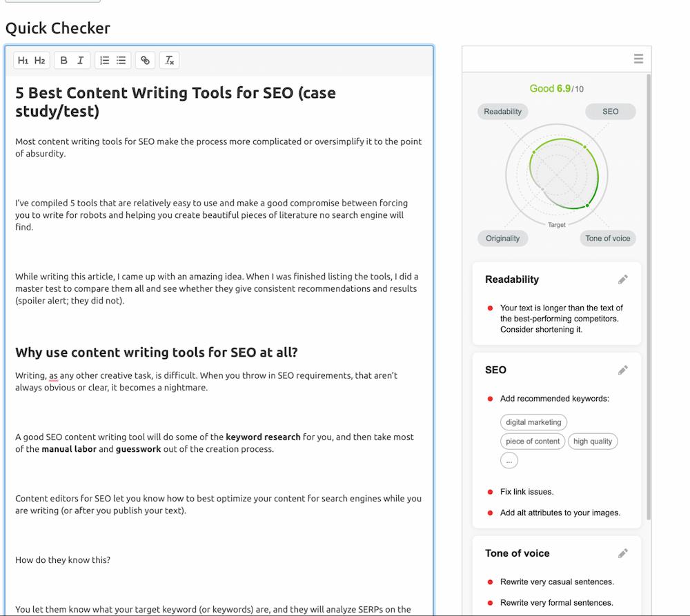Insert a bulleted list
Viewport: 690px width, 616px height.
(121, 60)
